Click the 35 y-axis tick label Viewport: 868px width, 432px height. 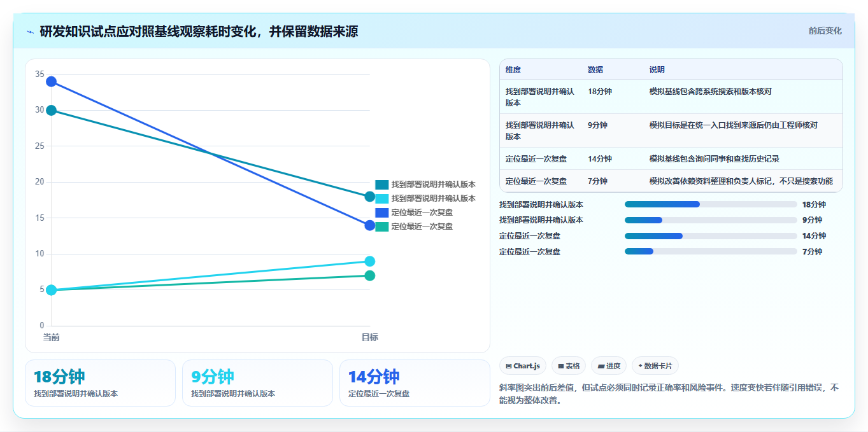39,74
